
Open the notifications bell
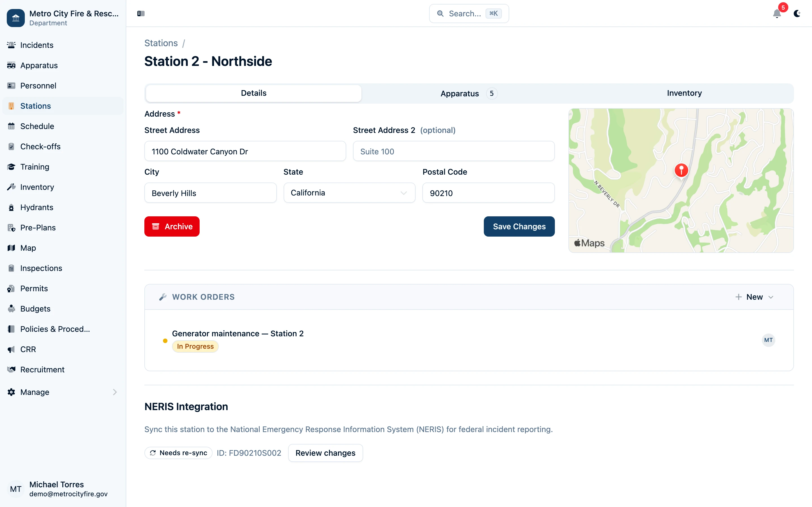[777, 14]
